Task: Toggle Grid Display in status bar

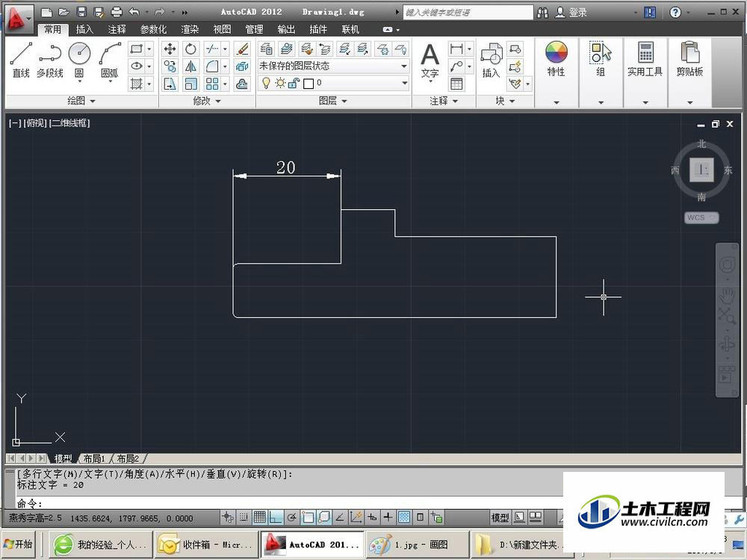Action: click(260, 517)
